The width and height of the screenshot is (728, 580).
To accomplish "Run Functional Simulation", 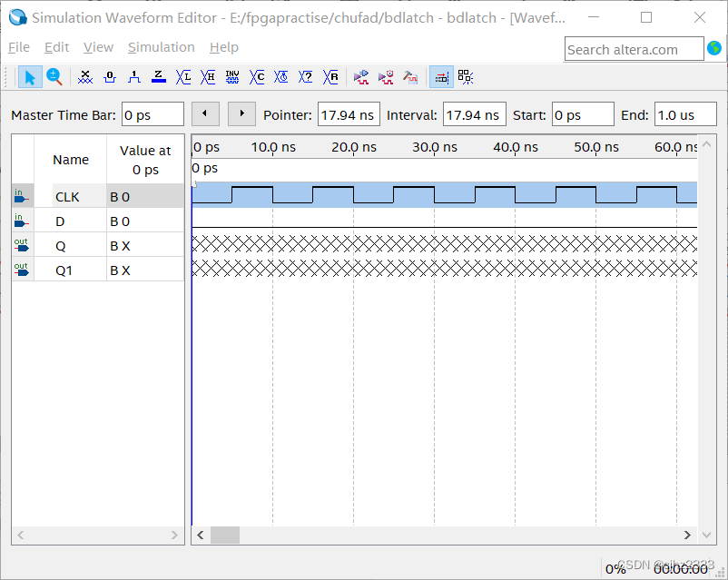I will (x=360, y=77).
